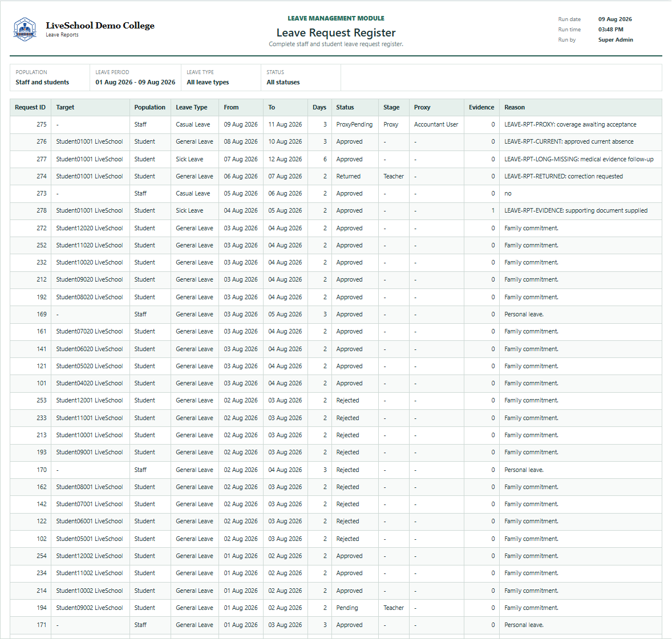
Task: Click the LEAVE-RPT-CURRENT reason text
Action: point(569,142)
